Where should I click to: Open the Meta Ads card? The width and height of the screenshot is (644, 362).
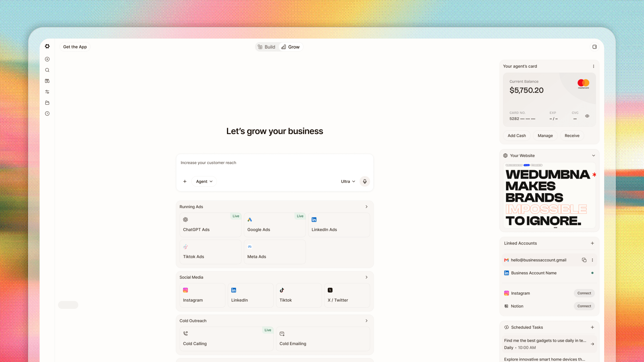[x=275, y=252]
